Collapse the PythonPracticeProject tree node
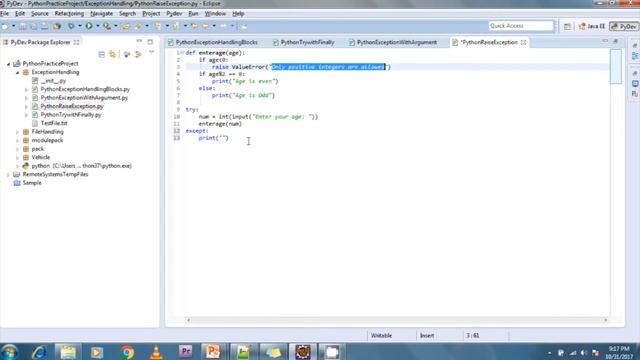Screen dimensions: 640x360 8,64
